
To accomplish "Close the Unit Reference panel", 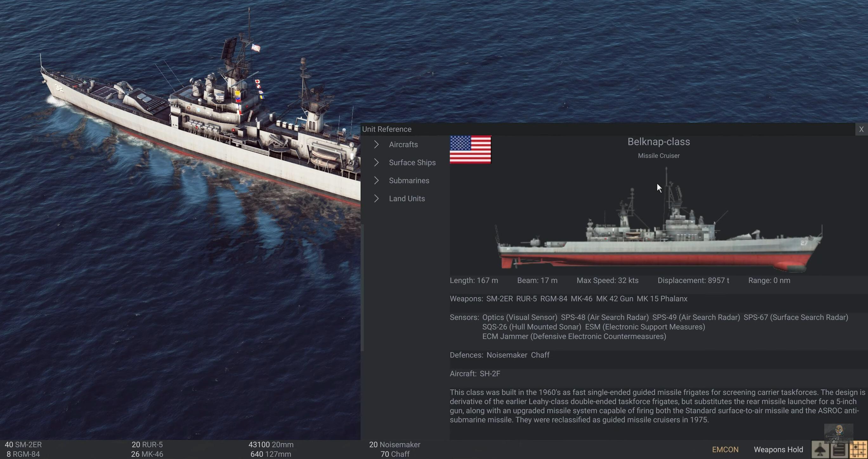I will click(861, 129).
